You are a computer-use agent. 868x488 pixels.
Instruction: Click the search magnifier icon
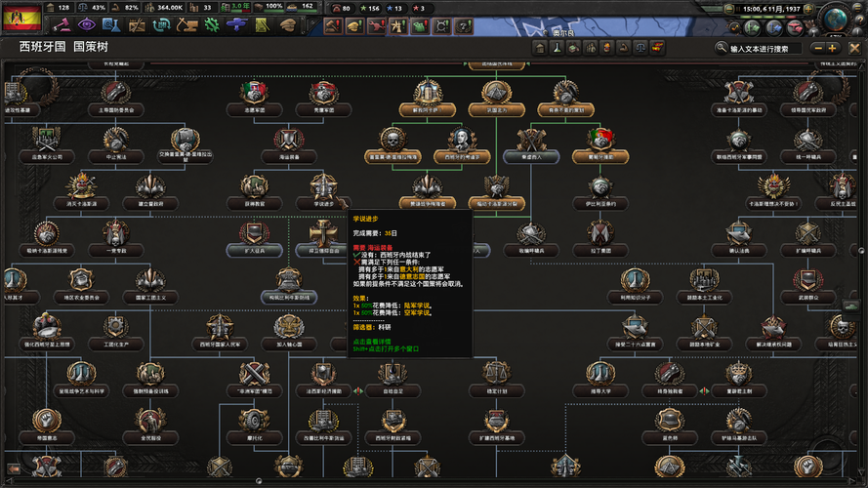pos(721,48)
